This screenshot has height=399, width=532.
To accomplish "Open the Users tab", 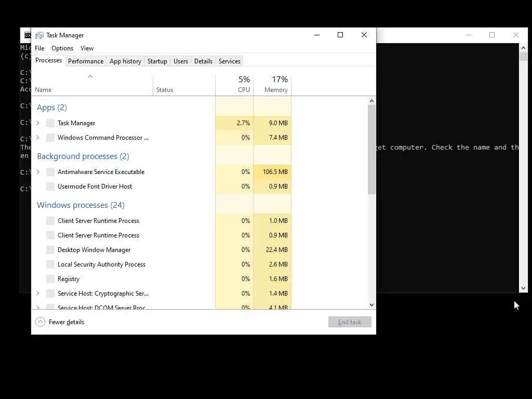I will click(180, 61).
